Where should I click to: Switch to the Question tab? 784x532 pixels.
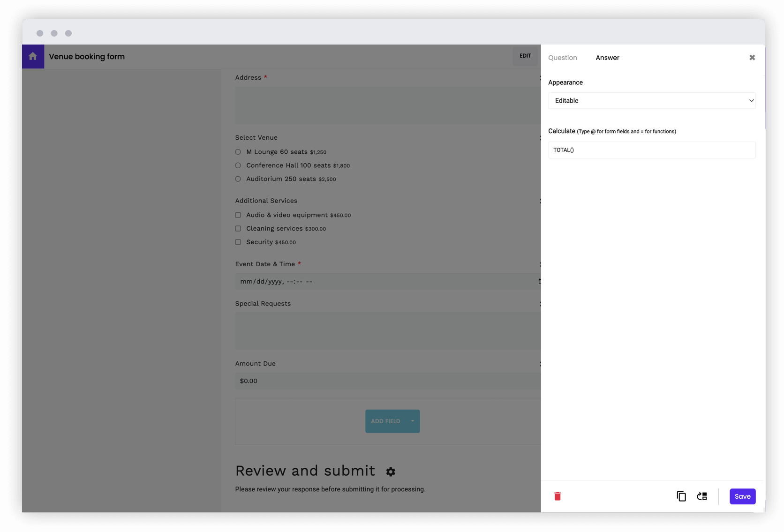[x=562, y=58]
